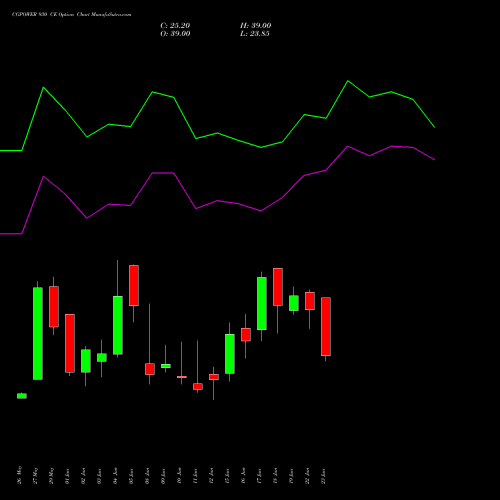Viewport: 500px width, 500px height.
Task: Click the 27 May date label
Action: click(x=35, y=476)
